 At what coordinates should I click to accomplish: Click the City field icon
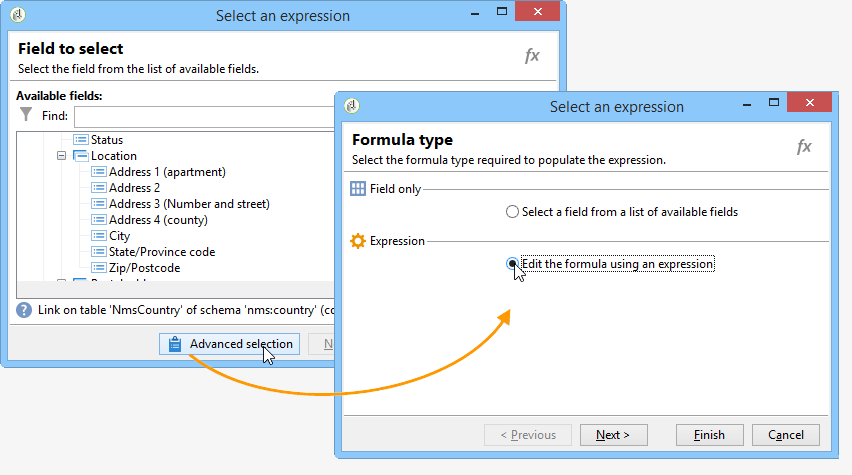98,236
